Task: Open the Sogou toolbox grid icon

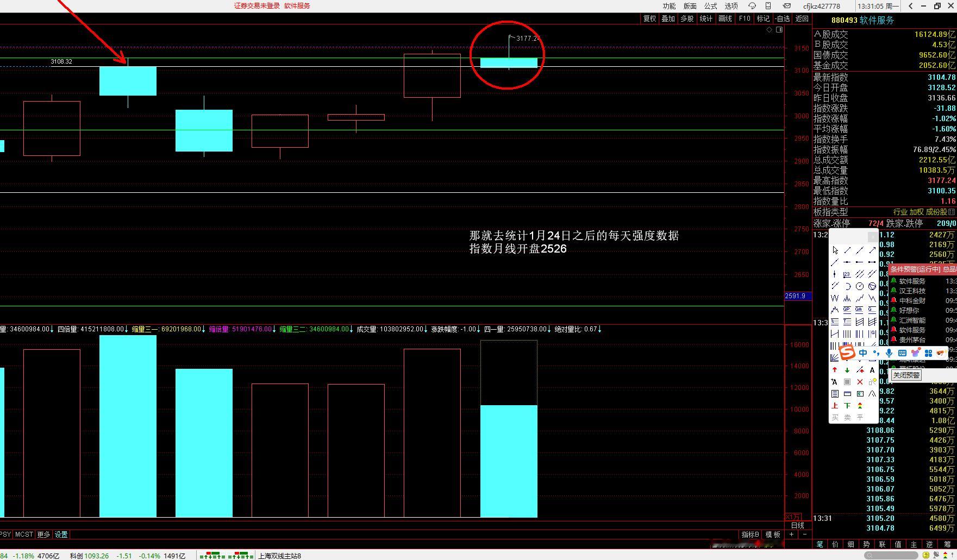Action: point(928,353)
